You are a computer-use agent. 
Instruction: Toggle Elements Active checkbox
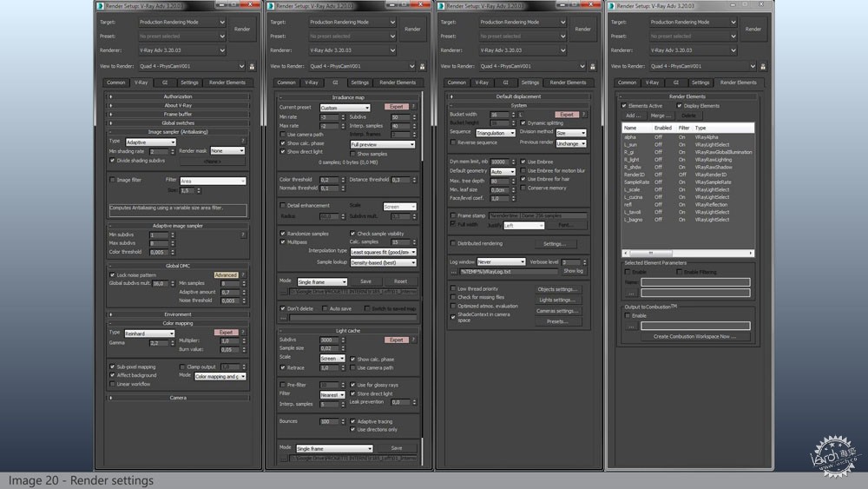click(624, 106)
